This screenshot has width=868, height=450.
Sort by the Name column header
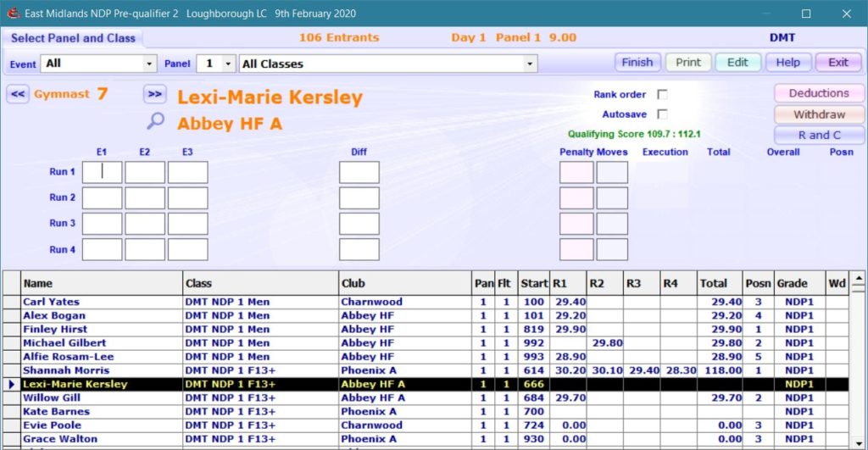(x=102, y=283)
